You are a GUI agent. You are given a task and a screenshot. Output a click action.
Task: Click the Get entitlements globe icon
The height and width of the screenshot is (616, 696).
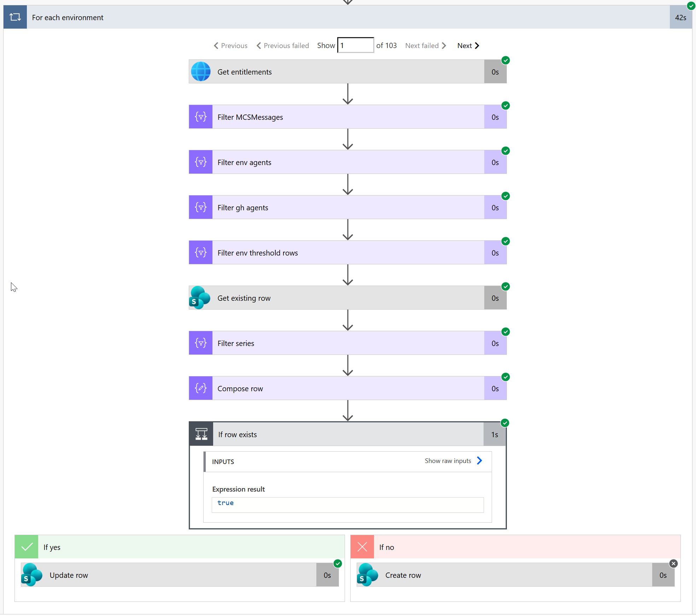click(201, 72)
